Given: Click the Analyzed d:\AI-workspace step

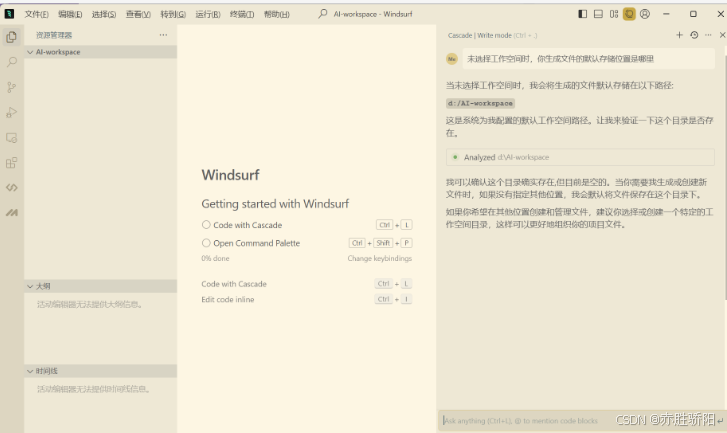Looking at the screenshot, I should 580,157.
